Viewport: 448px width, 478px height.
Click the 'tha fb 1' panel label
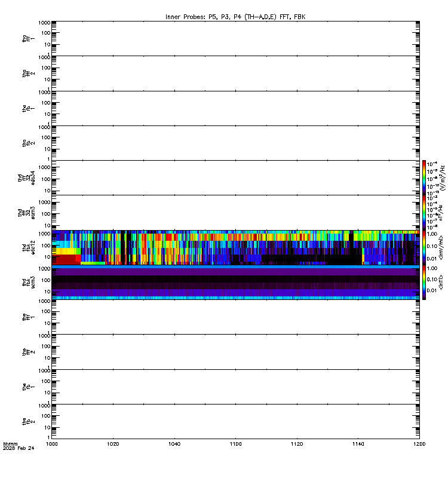coord(28,108)
